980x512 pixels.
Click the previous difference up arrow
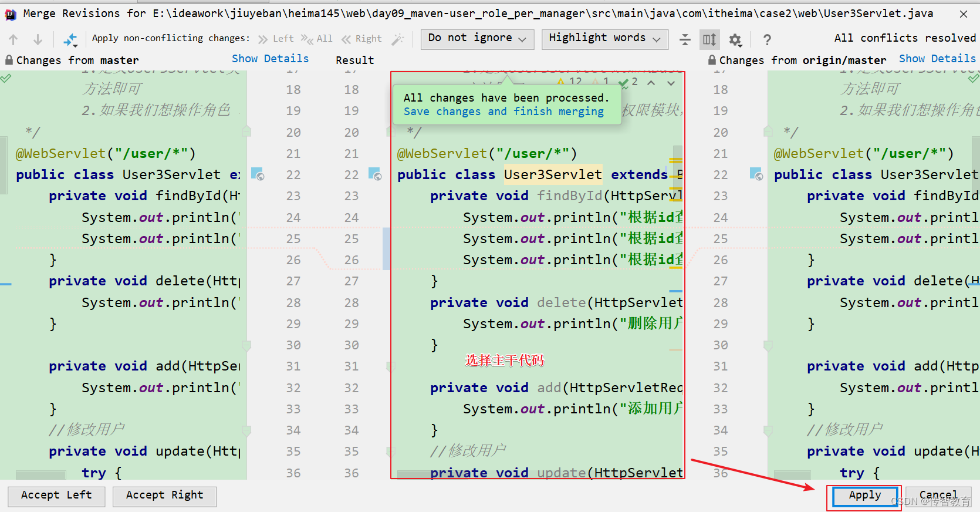13,39
